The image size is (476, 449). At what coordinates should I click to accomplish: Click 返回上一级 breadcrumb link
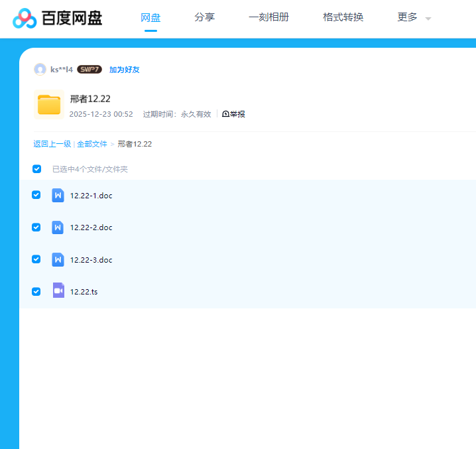pos(52,144)
